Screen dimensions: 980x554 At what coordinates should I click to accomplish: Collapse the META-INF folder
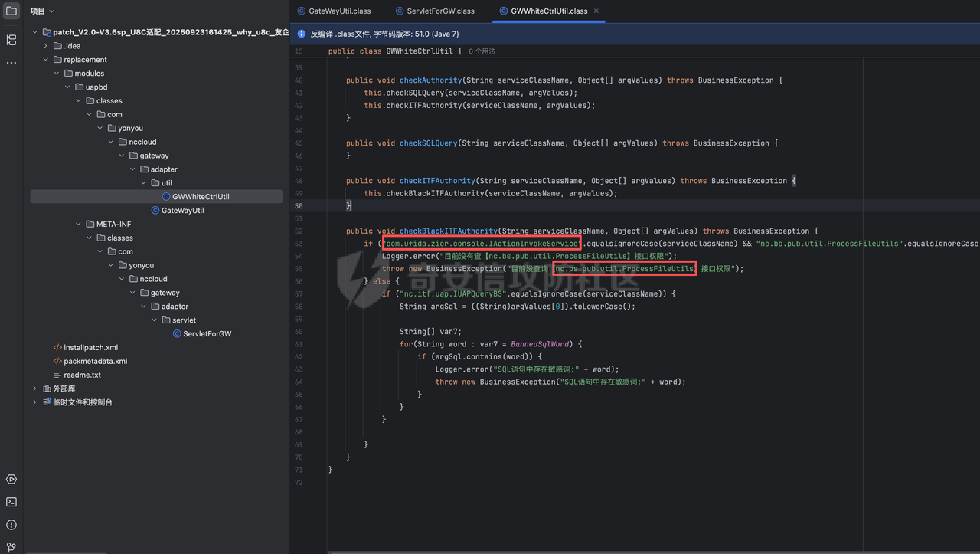tap(78, 224)
